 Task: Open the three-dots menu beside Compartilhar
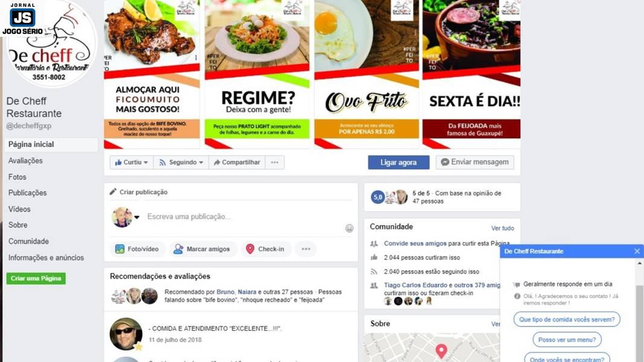coord(275,162)
